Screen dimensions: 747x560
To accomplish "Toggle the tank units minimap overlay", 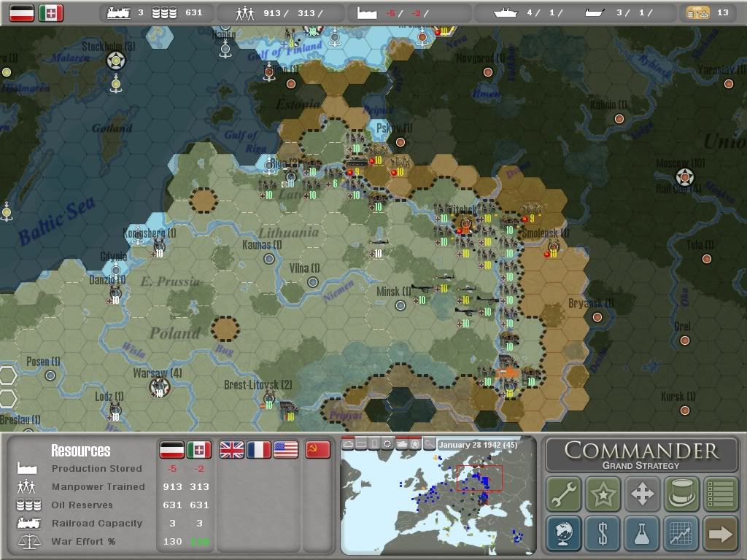I will tap(402, 444).
